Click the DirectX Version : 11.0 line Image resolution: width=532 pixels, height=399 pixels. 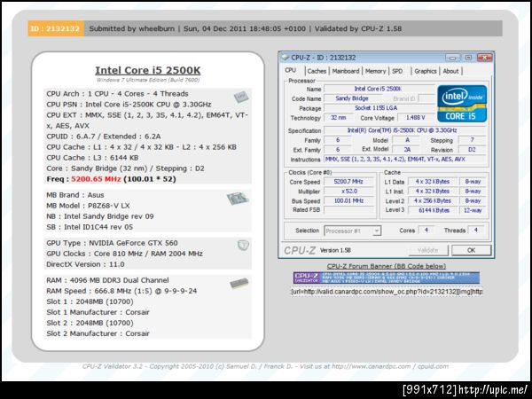point(85,264)
